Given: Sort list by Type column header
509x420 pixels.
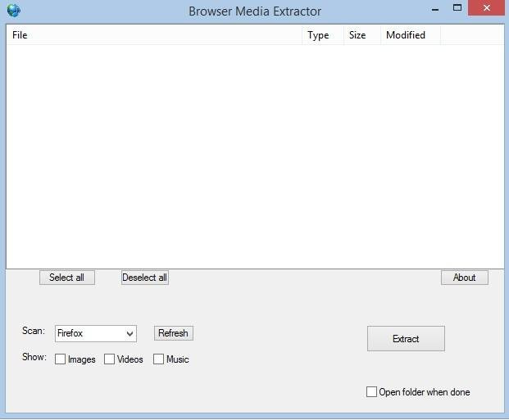Looking at the screenshot, I should (x=323, y=34).
